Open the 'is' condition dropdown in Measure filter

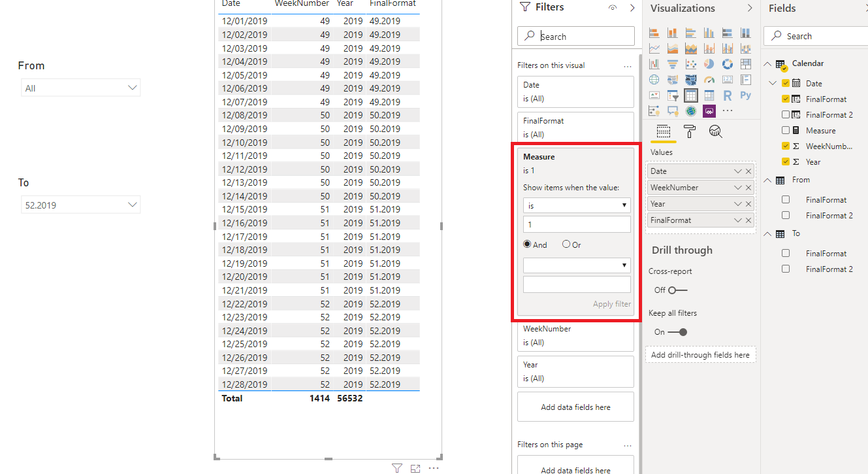pyautogui.click(x=577, y=205)
